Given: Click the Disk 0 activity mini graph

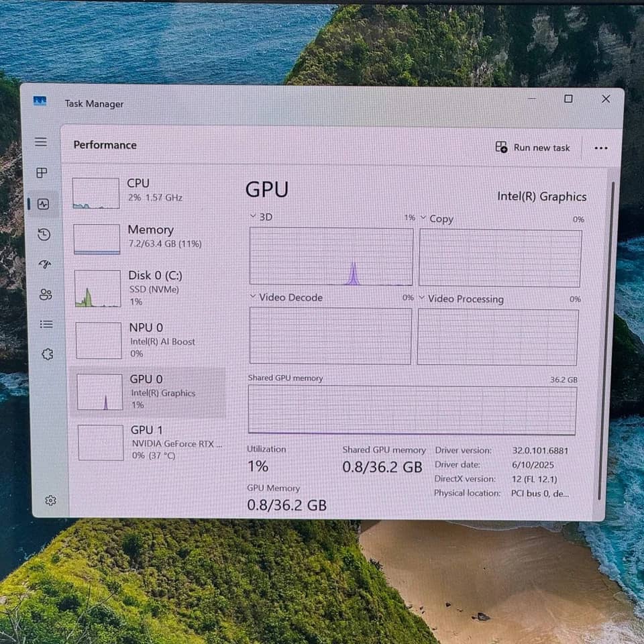Looking at the screenshot, I should 98,288.
